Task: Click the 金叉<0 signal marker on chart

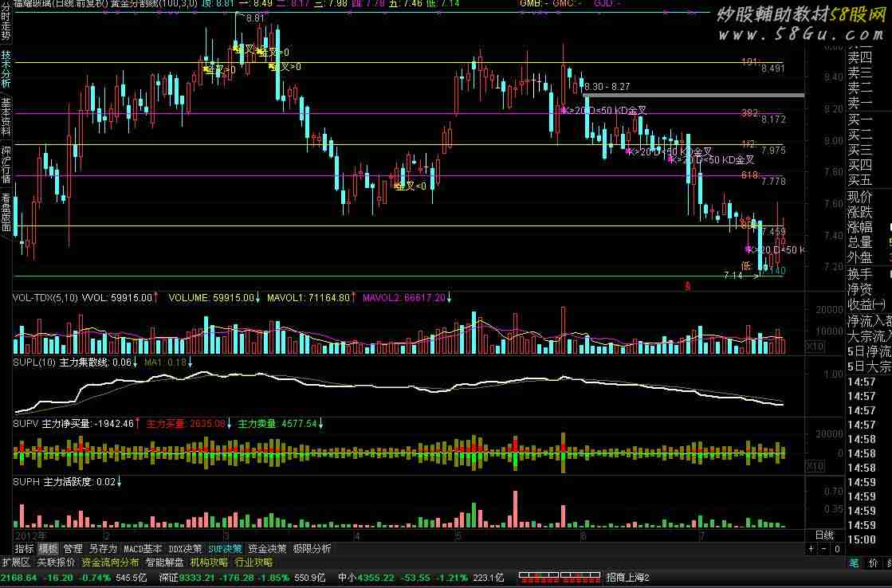Action: click(x=411, y=186)
